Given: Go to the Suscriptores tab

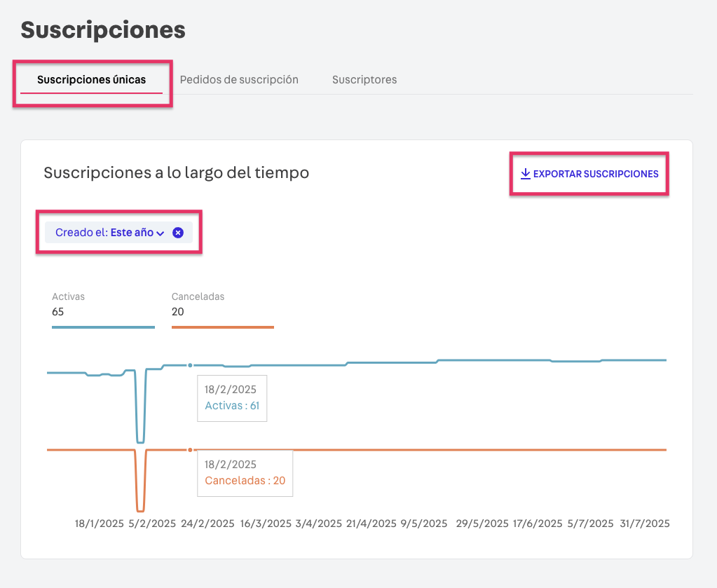Looking at the screenshot, I should pos(364,80).
